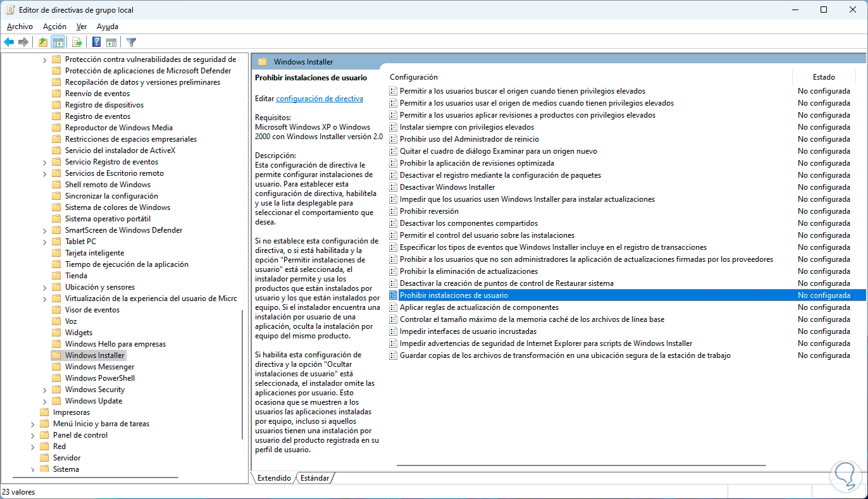Expand the 'Ubicación y sensores' node
The height and width of the screenshot is (499, 868).
pos(44,287)
